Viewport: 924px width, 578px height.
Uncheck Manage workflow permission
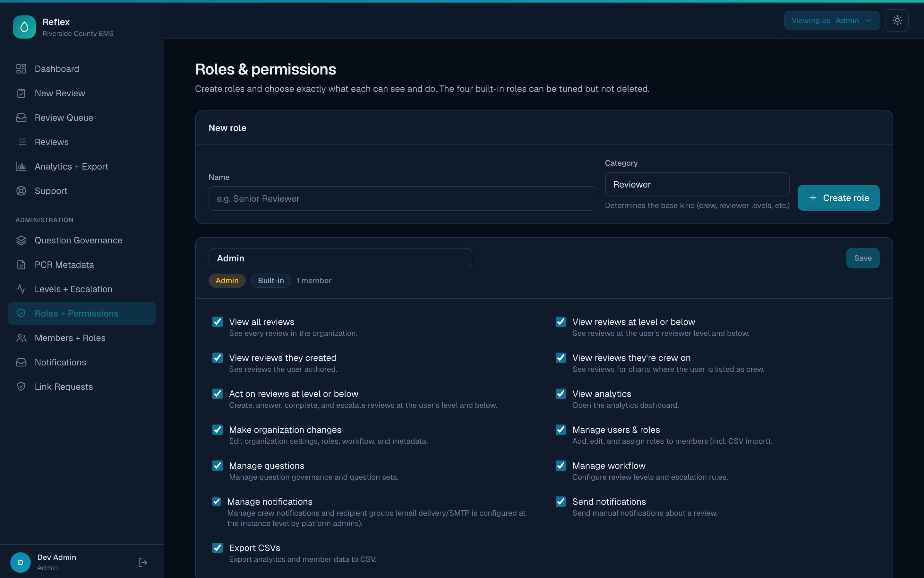pos(561,466)
